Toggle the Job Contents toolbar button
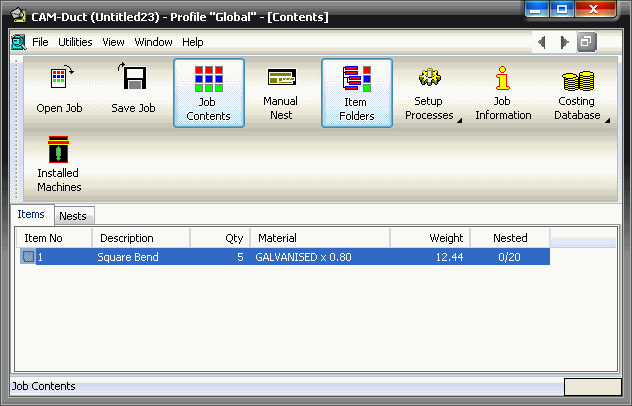 tap(209, 93)
